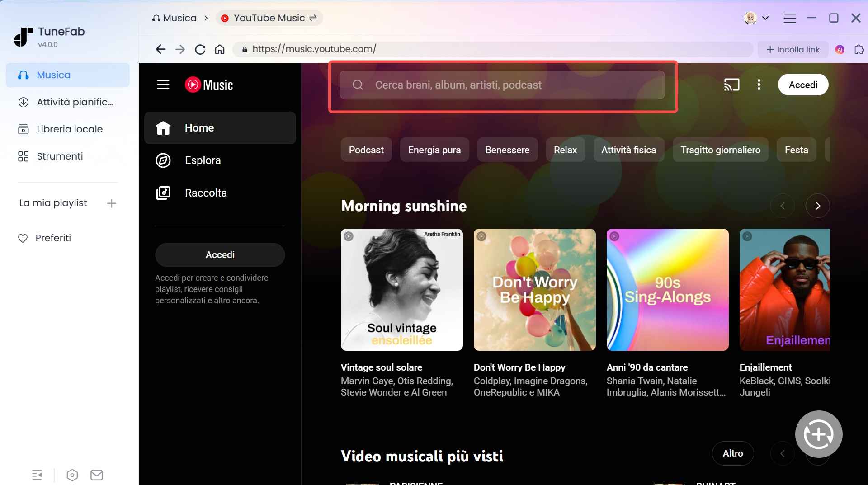The width and height of the screenshot is (868, 485).
Task: Open the YouTube Music three-dot menu
Action: [759, 85]
